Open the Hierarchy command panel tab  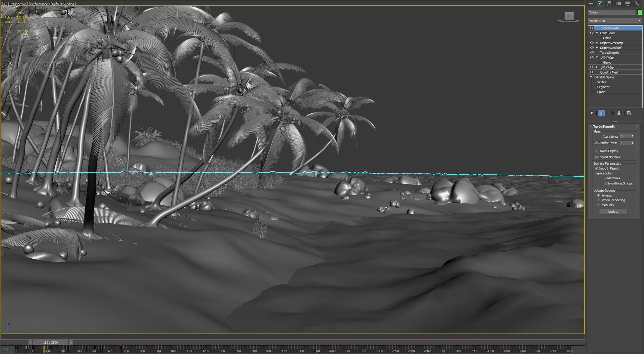coord(609,4)
